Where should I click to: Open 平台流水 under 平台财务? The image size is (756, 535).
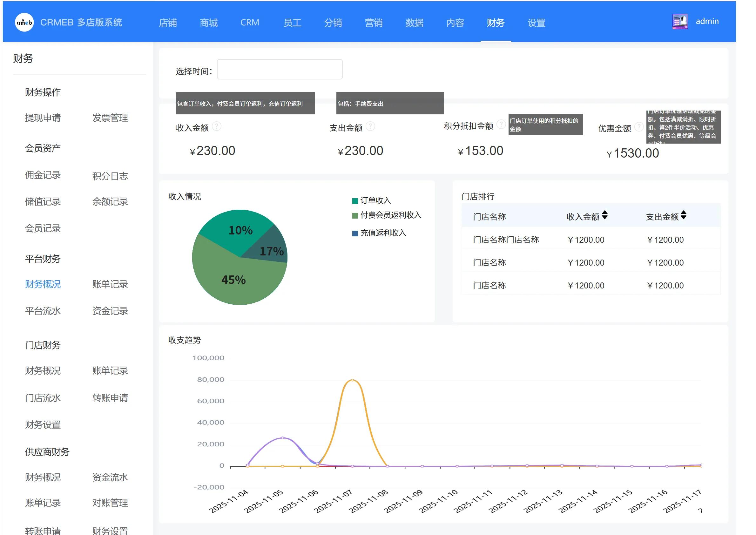coord(43,311)
